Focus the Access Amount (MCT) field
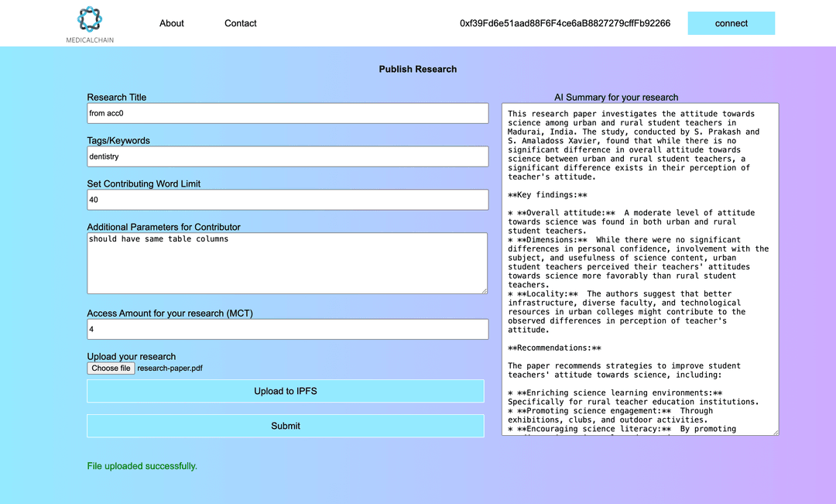 pyautogui.click(x=288, y=330)
